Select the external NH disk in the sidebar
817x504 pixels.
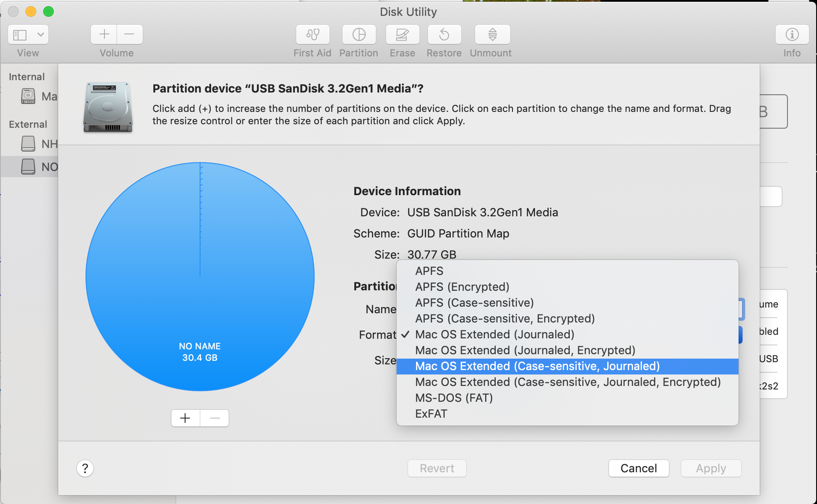point(28,144)
